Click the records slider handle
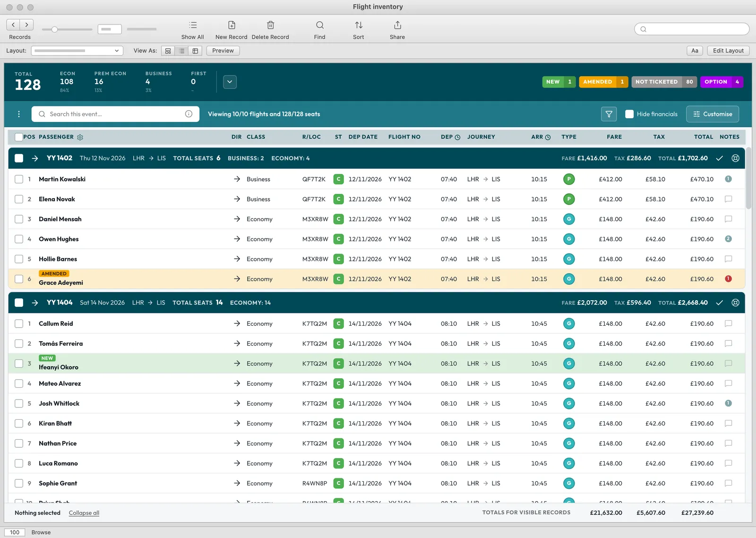 [x=55, y=29]
